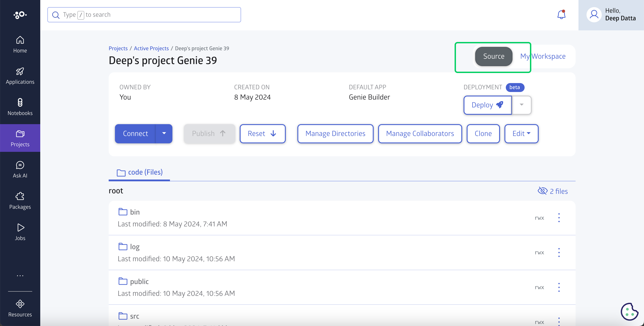This screenshot has height=326, width=644.
Task: Open Manage Directories
Action: tap(335, 134)
